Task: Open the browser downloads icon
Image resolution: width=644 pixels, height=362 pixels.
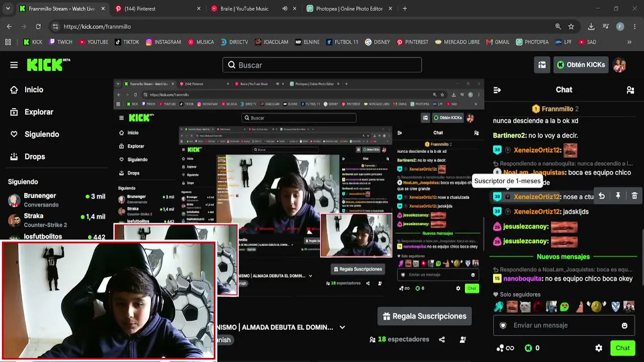Action: [x=591, y=27]
